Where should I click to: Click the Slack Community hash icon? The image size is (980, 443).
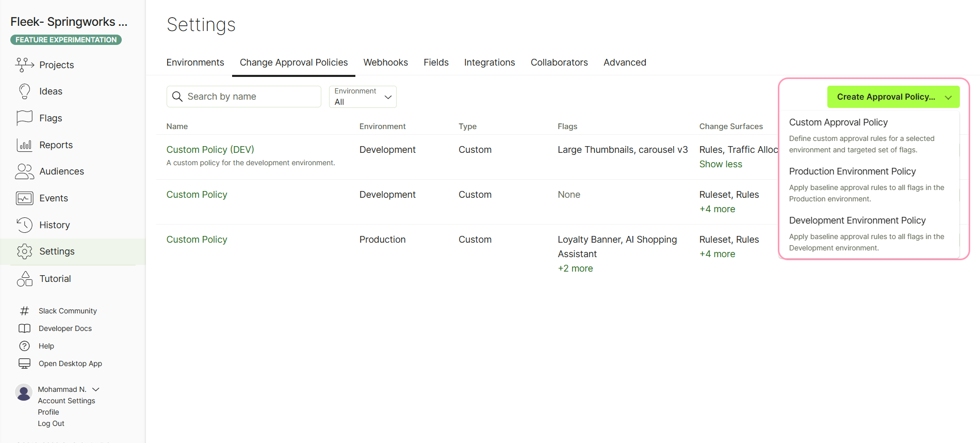pos(24,311)
